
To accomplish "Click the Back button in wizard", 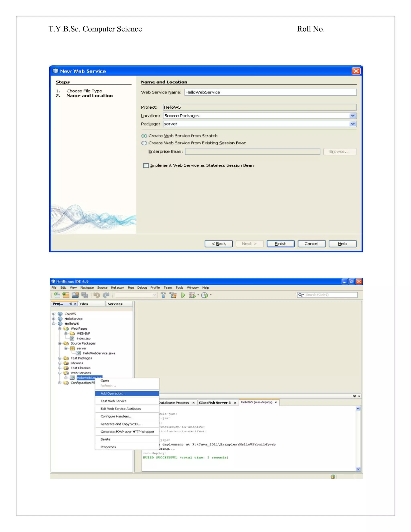I will pos(219,244).
